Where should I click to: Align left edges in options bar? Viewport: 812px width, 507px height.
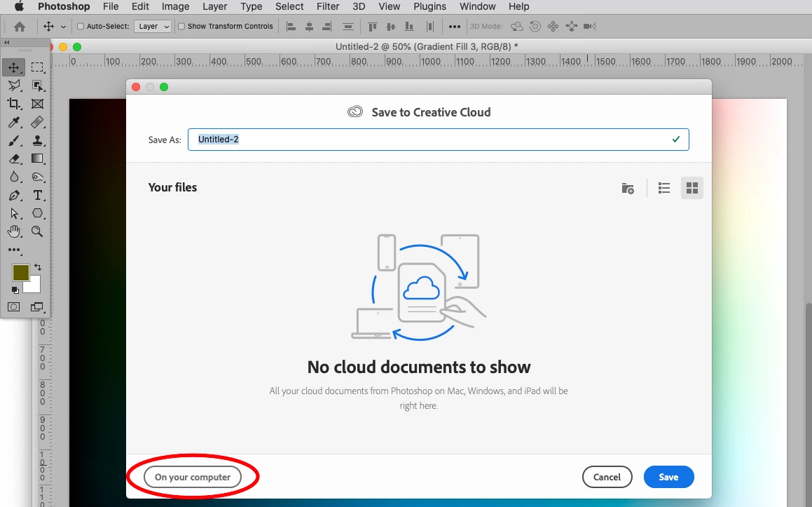291,27
